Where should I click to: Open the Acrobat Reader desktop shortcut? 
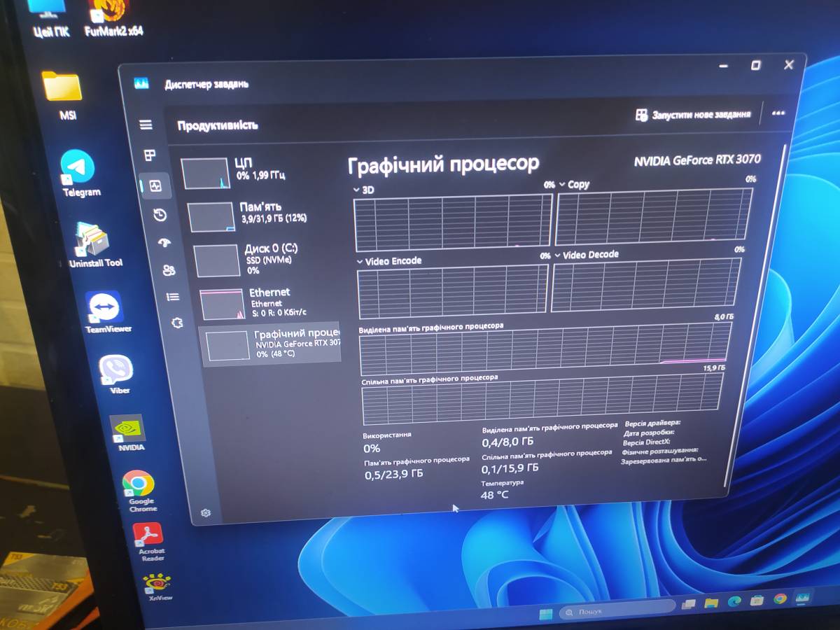(x=149, y=542)
